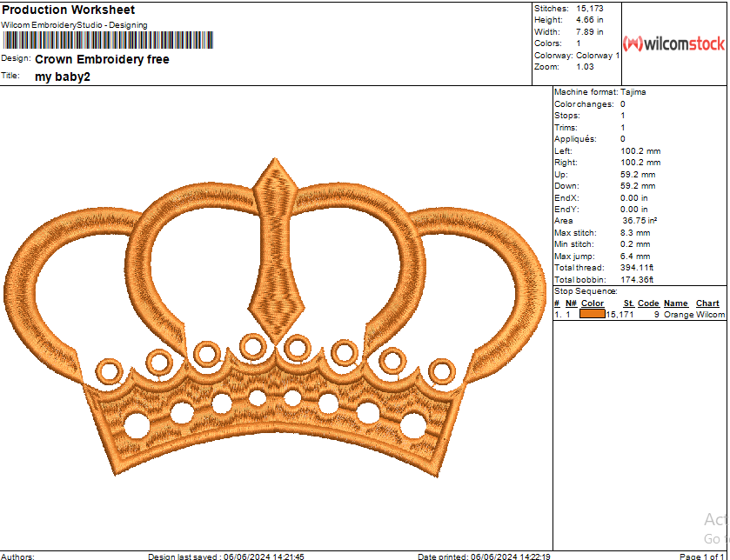730x560 pixels.
Task: Click the 'Colorway 1' value
Action: [598, 56]
